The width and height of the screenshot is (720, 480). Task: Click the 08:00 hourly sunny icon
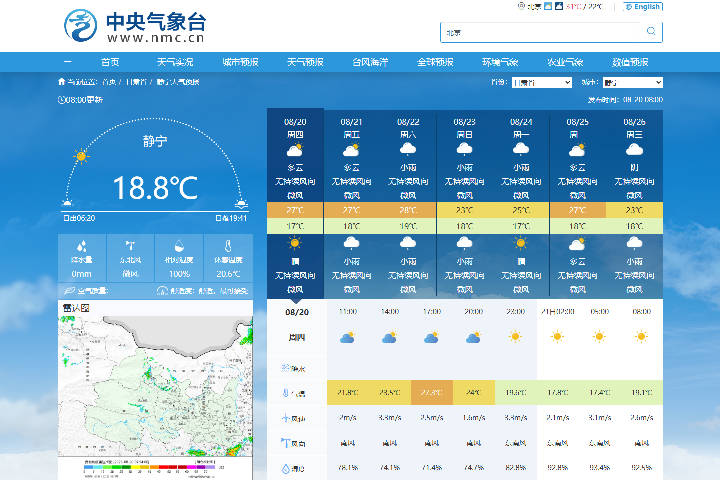641,337
